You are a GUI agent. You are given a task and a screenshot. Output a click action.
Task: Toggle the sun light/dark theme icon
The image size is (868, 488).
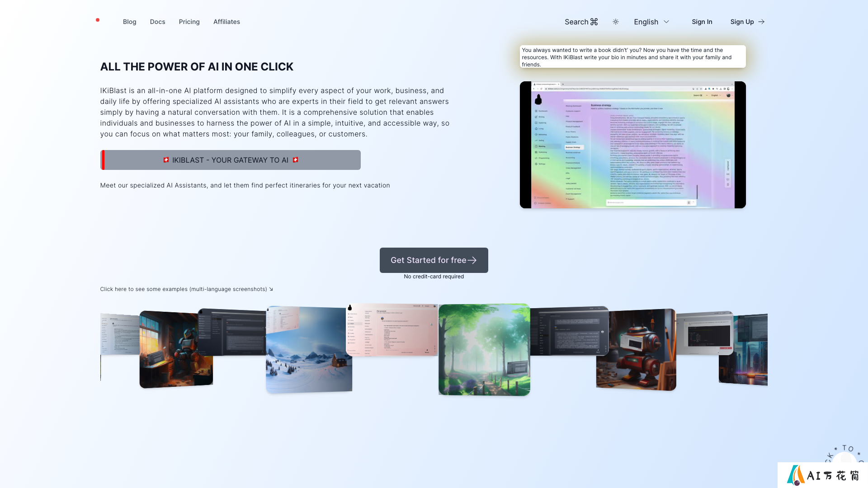(x=616, y=22)
